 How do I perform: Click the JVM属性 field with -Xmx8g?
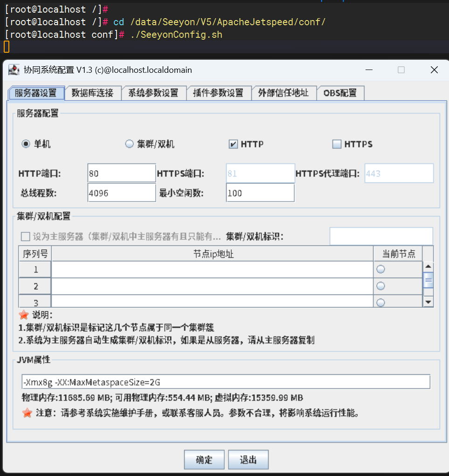pos(226,382)
